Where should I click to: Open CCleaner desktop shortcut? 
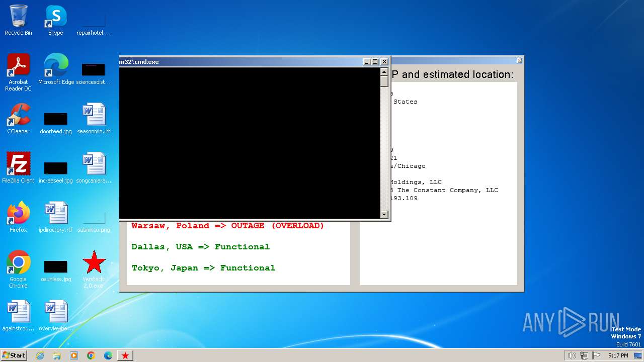(x=18, y=119)
